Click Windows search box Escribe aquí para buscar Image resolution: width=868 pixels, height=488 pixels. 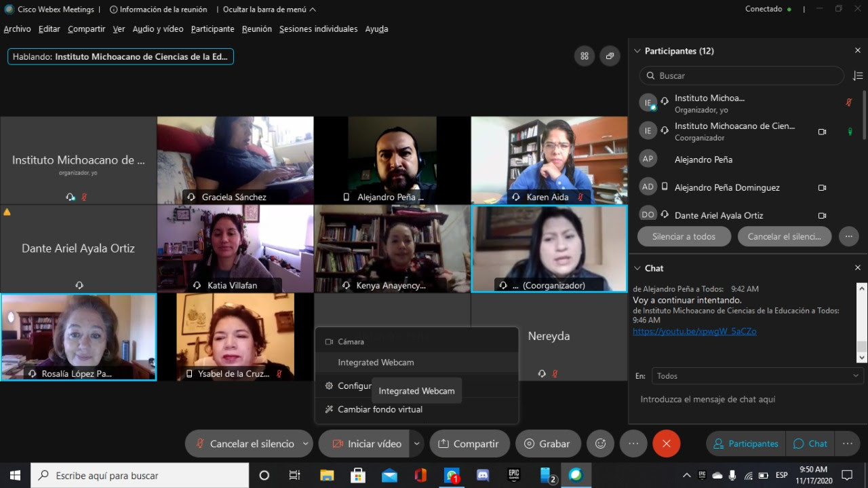pos(140,475)
